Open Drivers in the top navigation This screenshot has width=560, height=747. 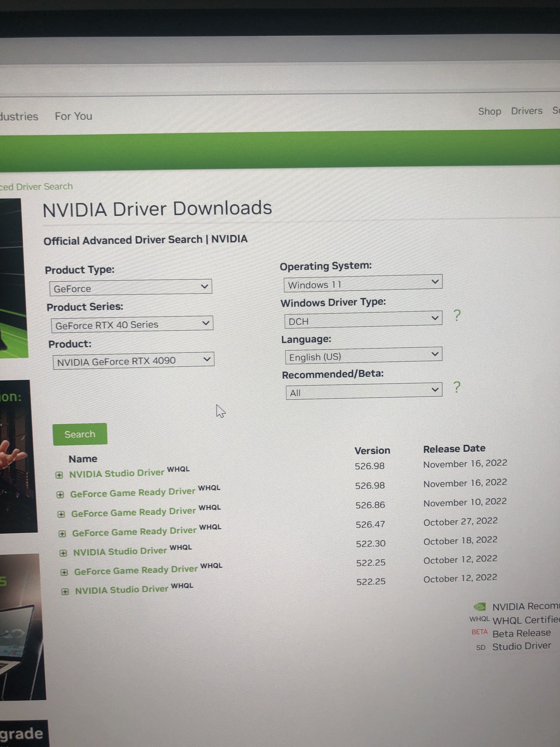[527, 111]
